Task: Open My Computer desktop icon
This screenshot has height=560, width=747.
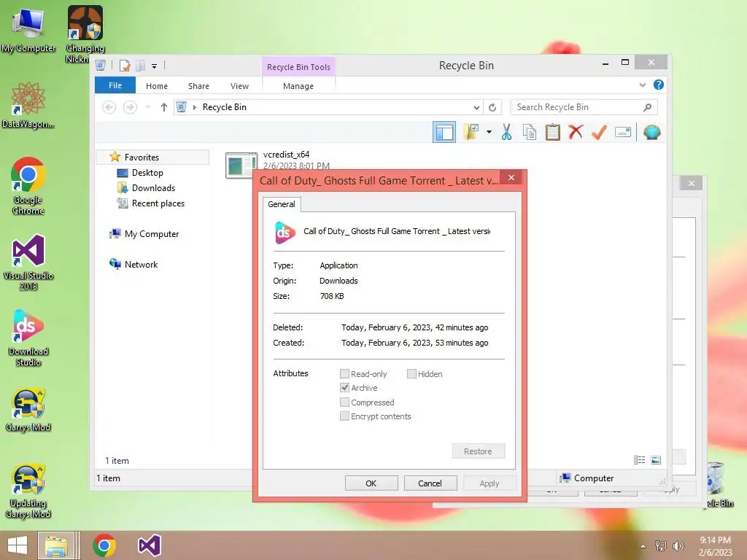Action: (28, 31)
